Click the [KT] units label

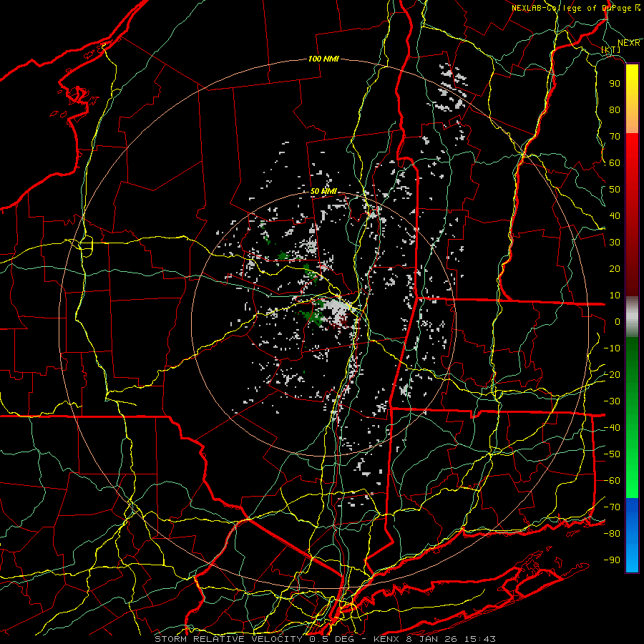[x=611, y=49]
